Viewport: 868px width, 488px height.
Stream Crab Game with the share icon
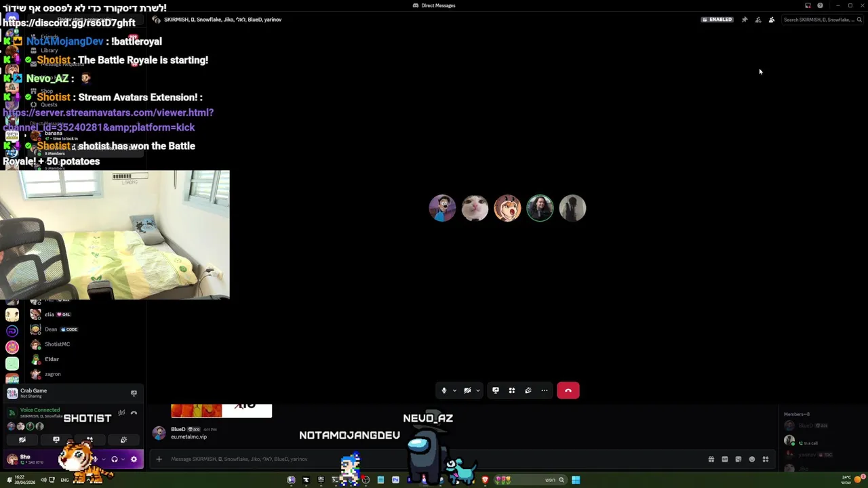(x=134, y=393)
